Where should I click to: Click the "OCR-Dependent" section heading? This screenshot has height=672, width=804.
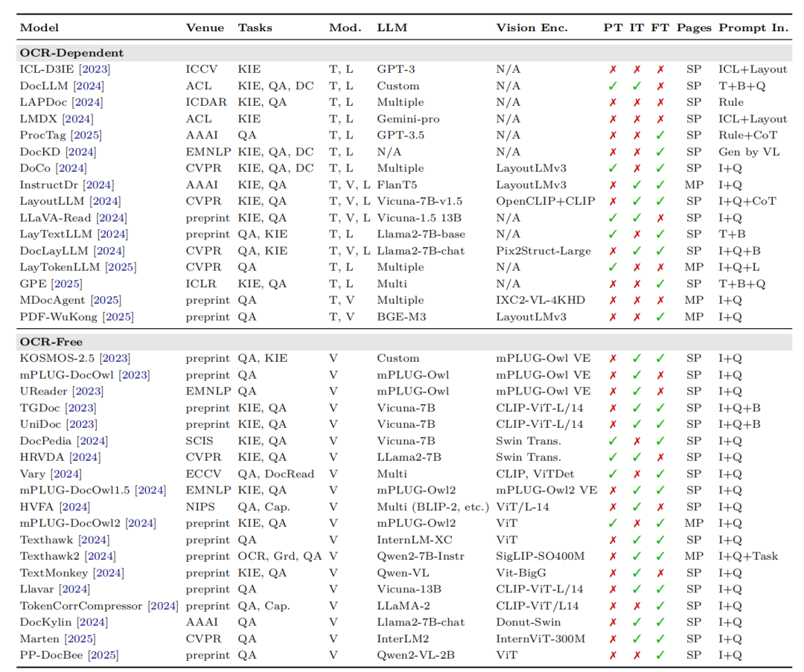point(71,53)
